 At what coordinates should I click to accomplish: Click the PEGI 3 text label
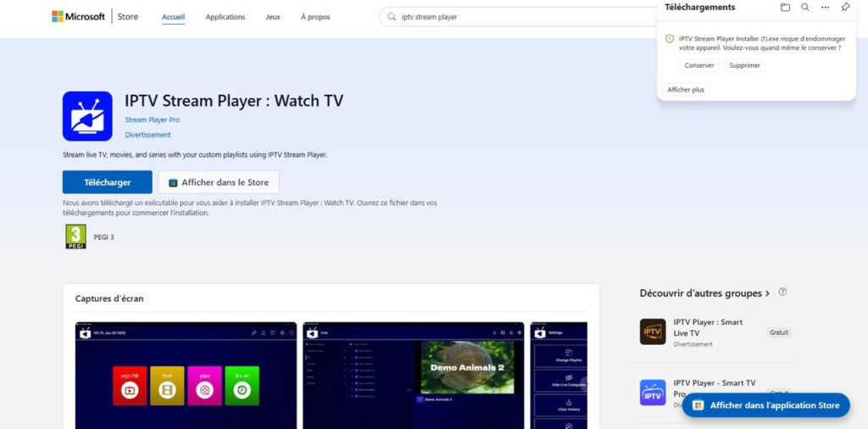103,237
